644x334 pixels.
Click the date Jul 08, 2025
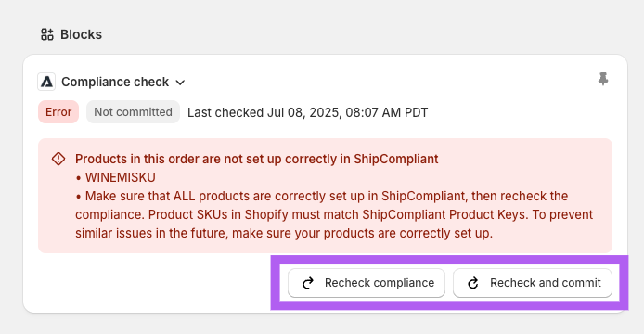click(x=304, y=112)
